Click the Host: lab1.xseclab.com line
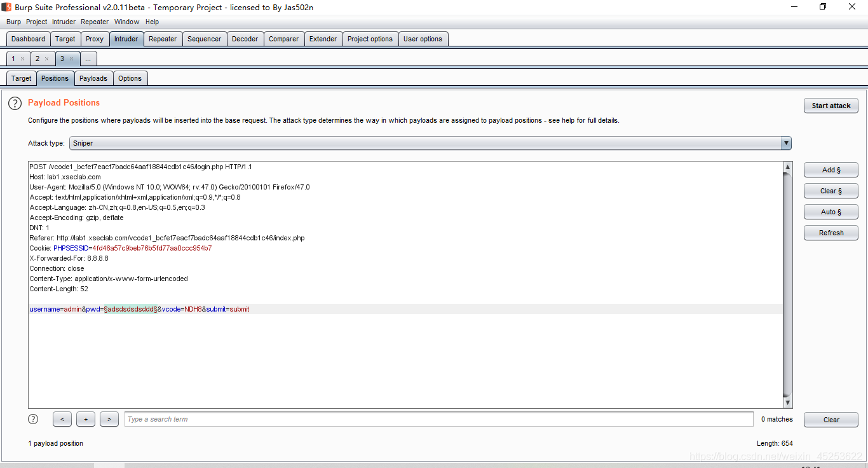Screen dimensions: 868x468 [65, 177]
